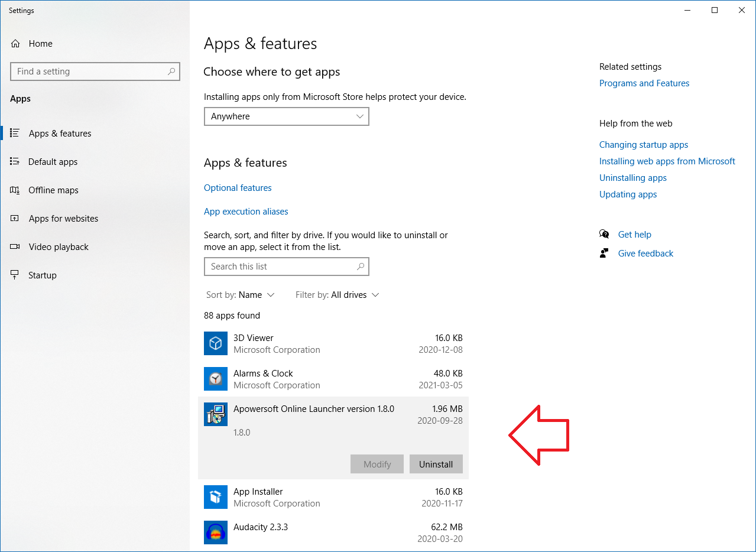Select the App Installer app row
This screenshot has height=552, width=756.
[x=333, y=497]
